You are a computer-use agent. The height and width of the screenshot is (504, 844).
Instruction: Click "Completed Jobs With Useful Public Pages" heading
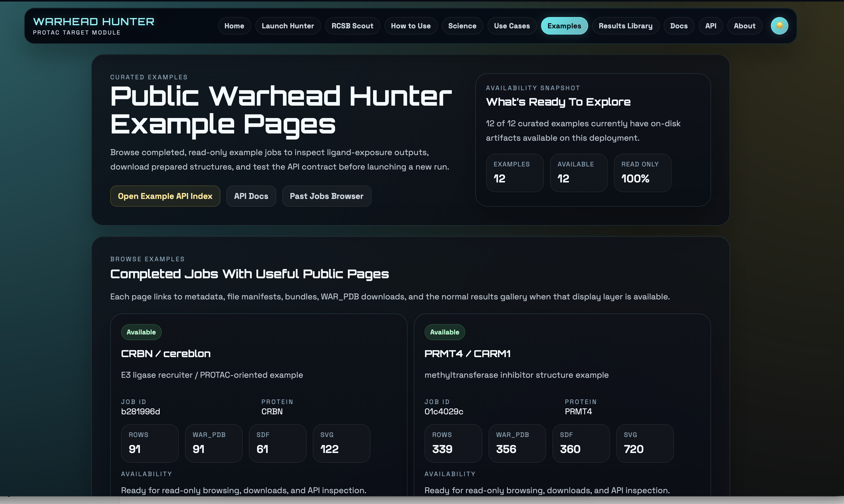pyautogui.click(x=250, y=274)
